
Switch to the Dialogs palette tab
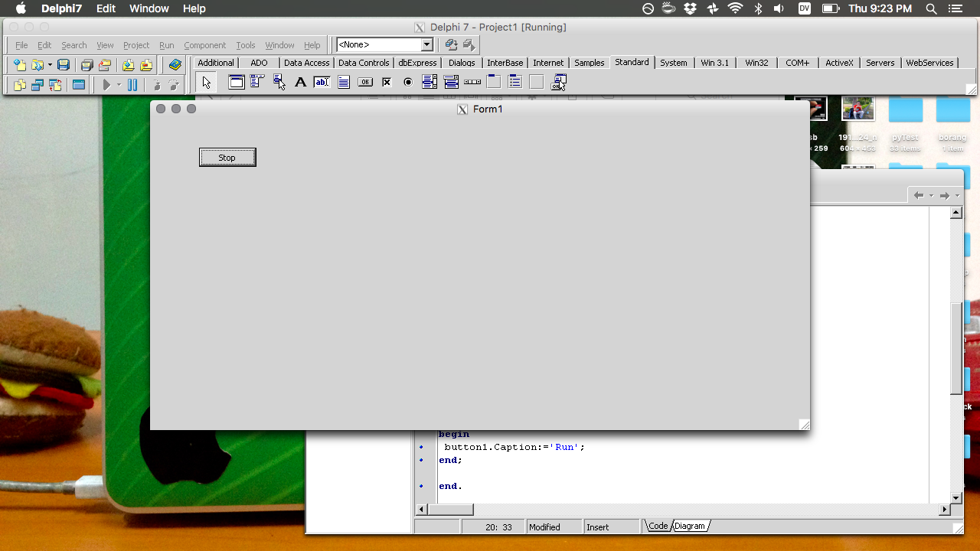(462, 63)
